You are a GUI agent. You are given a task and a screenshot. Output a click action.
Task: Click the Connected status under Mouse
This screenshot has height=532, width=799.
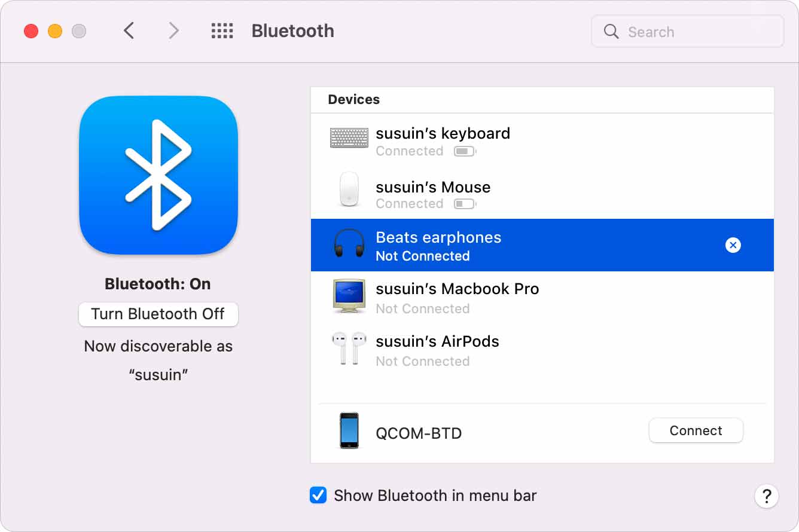click(410, 204)
